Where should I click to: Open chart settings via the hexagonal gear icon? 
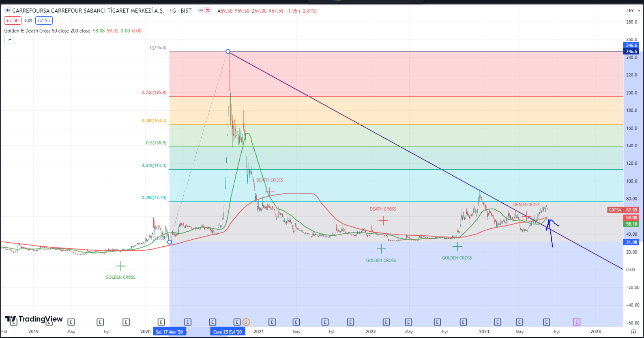tap(633, 332)
